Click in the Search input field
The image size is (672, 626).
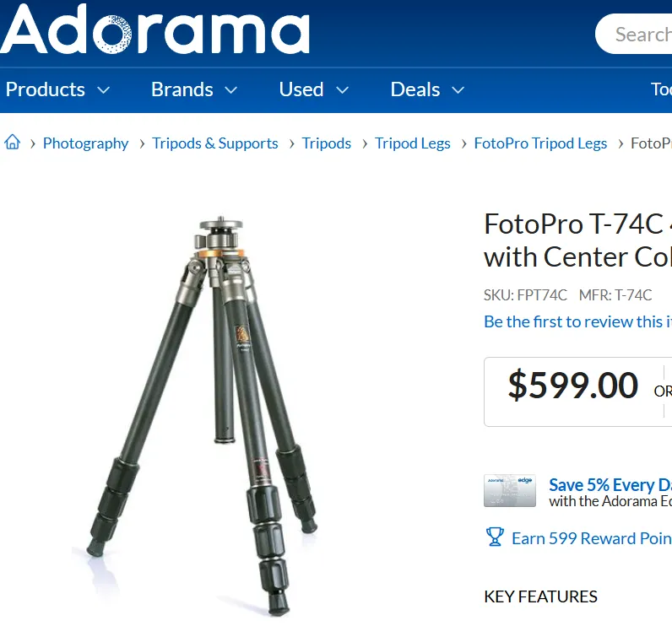coord(634,34)
